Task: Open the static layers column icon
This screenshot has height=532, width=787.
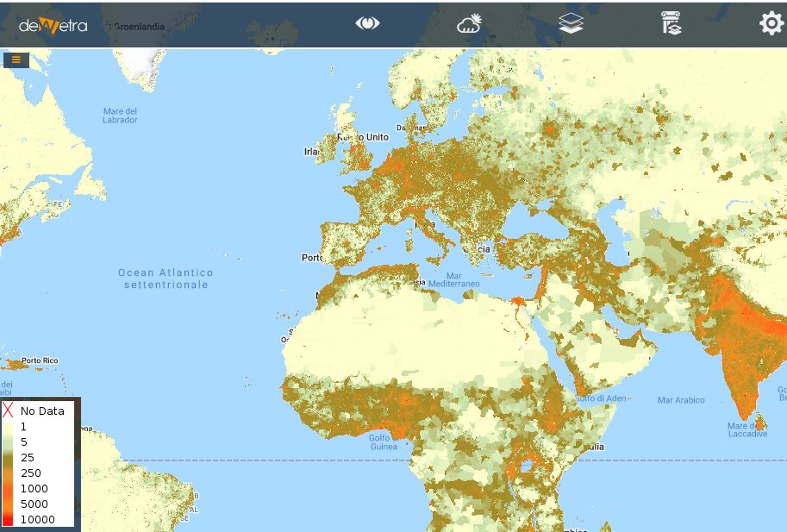Action: pyautogui.click(x=671, y=23)
